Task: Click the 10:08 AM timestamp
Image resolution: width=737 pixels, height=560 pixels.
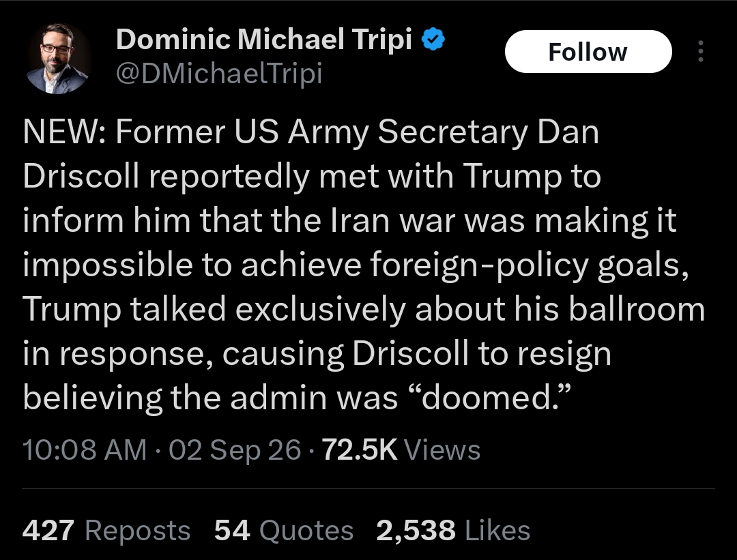Action: (85, 450)
